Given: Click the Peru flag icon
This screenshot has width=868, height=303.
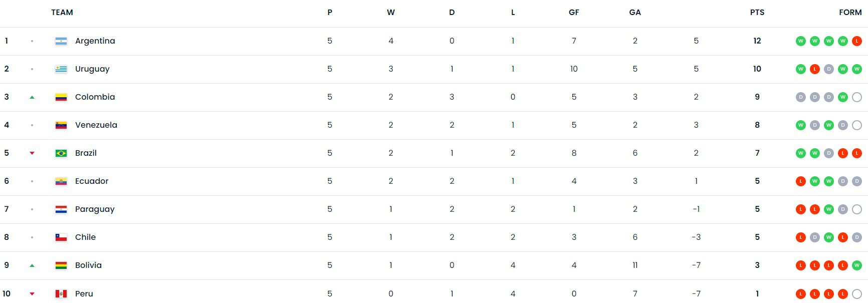Looking at the screenshot, I should click(x=61, y=293).
